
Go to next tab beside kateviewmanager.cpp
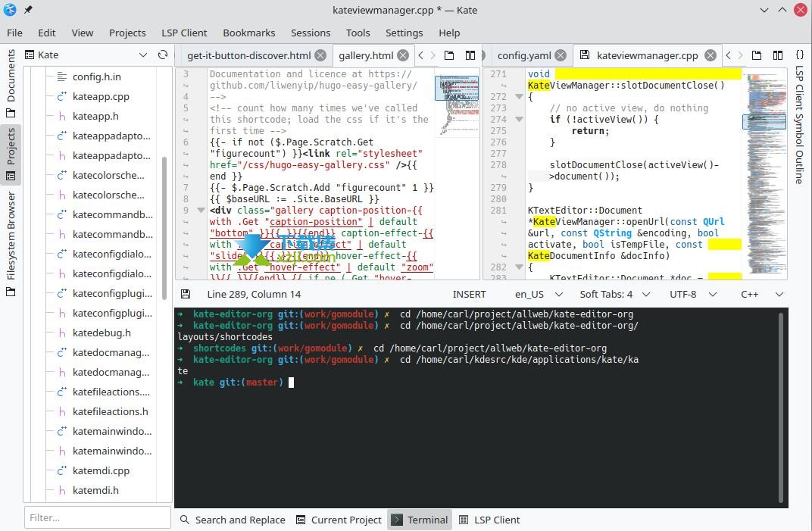tap(741, 55)
